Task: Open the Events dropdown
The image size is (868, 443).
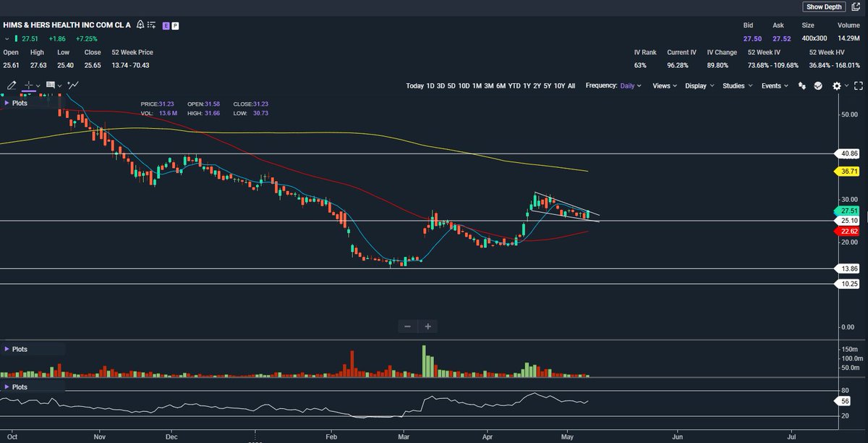Action: point(775,85)
